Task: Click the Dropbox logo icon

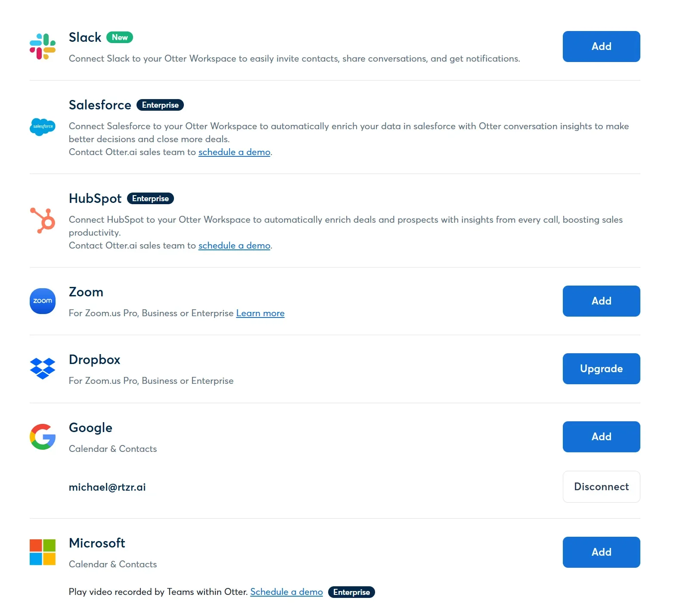Action: tap(43, 369)
